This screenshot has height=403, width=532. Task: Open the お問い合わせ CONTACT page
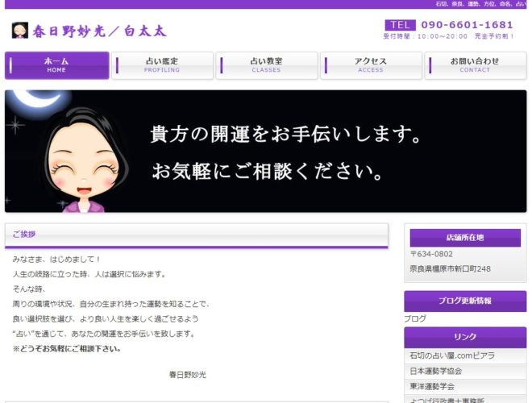point(475,65)
